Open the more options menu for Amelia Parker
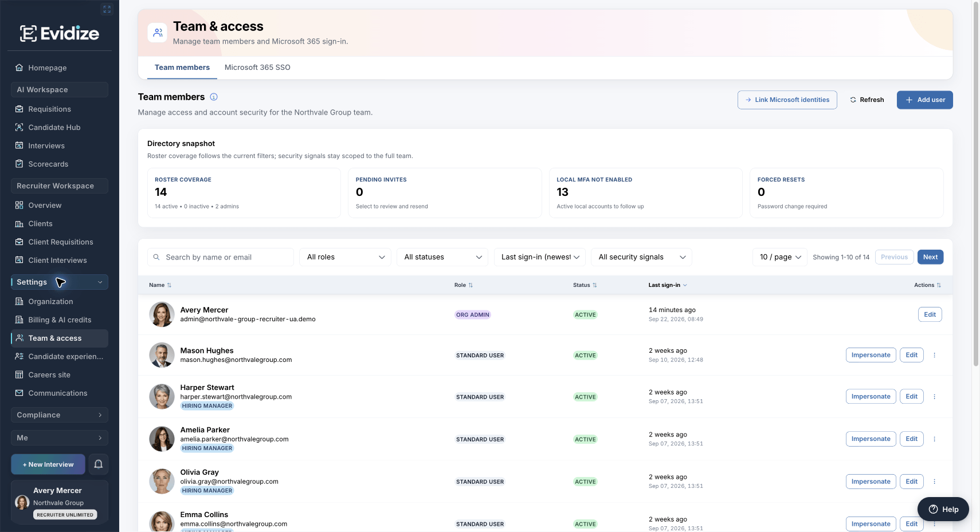Viewport: 980px width, 532px height. 934,439
